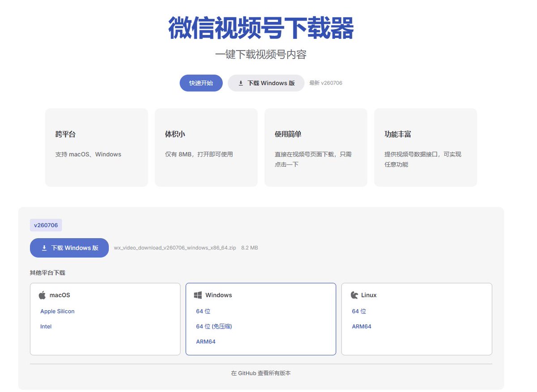Click the 快速开始 button
Image resolution: width=537 pixels, height=392 pixels.
(201, 83)
